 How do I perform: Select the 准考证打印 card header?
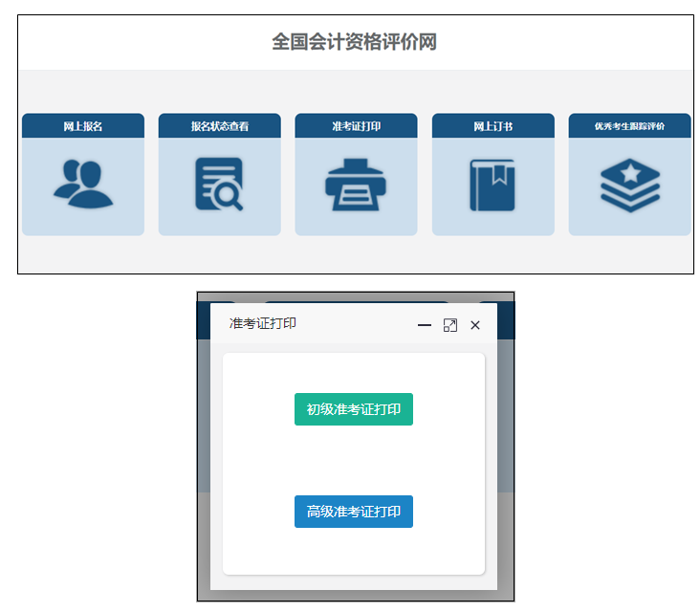[x=357, y=126]
